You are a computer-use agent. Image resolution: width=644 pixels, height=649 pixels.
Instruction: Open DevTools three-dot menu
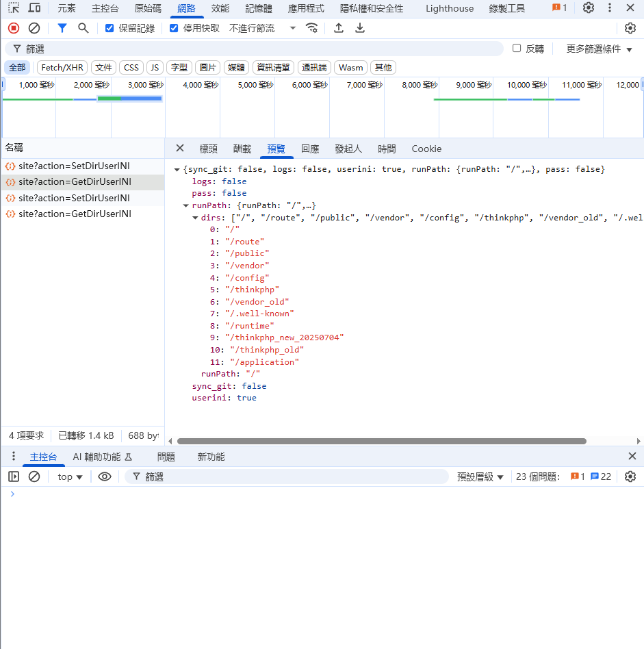click(x=609, y=8)
